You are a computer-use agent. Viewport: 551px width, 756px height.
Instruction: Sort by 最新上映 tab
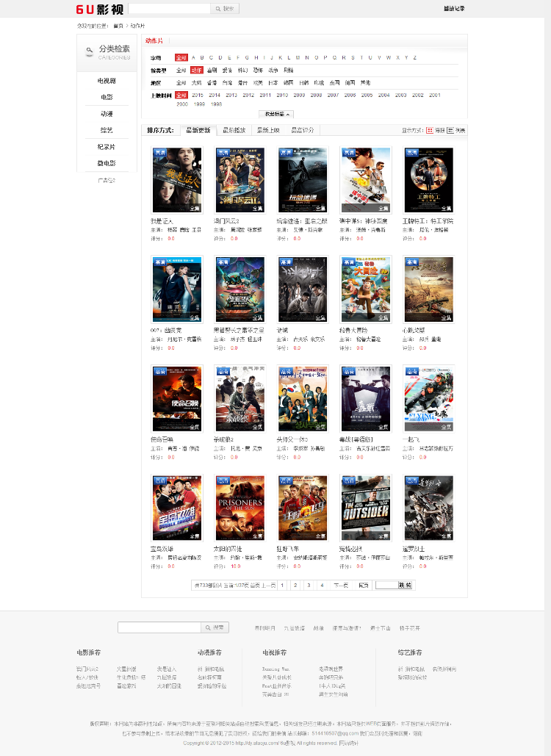(x=268, y=130)
